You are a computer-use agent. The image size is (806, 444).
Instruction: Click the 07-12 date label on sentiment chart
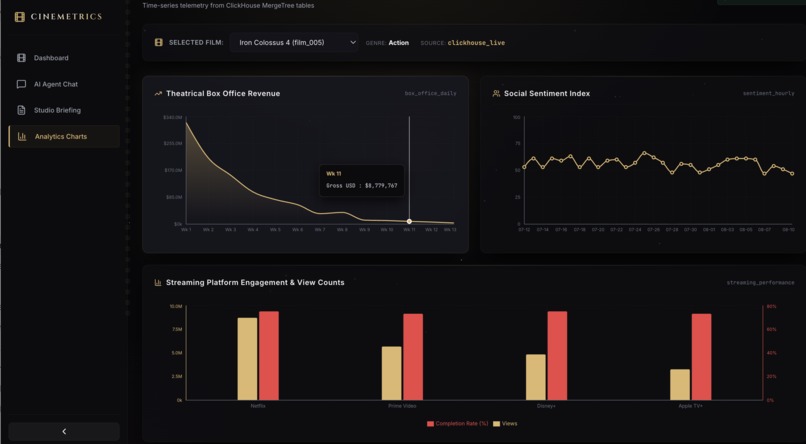524,230
